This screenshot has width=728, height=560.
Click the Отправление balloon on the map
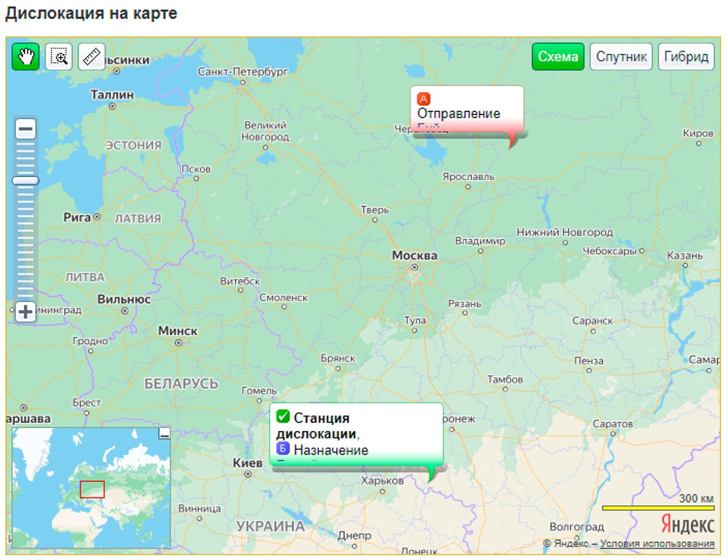coord(466,113)
